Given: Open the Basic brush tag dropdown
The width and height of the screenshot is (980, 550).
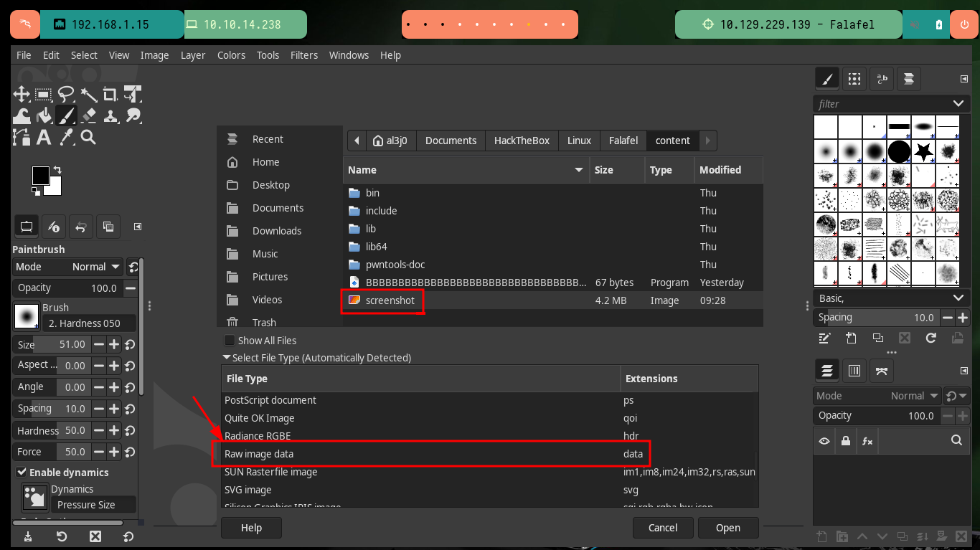Looking at the screenshot, I should [958, 298].
